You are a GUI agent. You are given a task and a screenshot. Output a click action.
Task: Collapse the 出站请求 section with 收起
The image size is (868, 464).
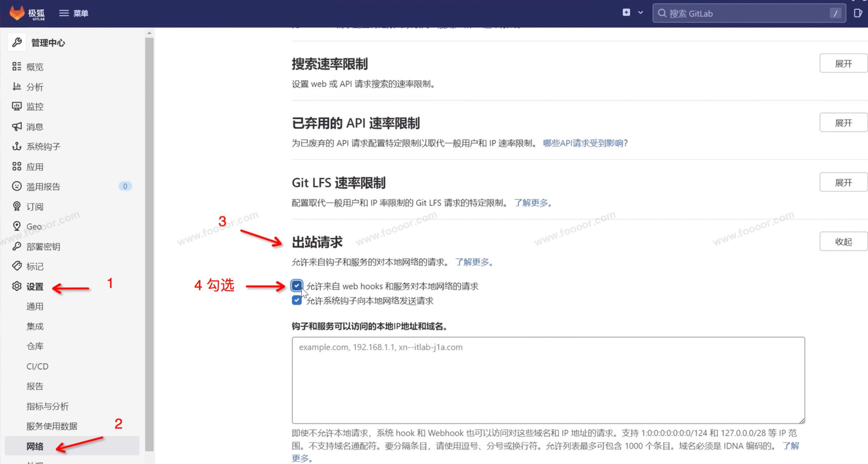[x=843, y=242]
